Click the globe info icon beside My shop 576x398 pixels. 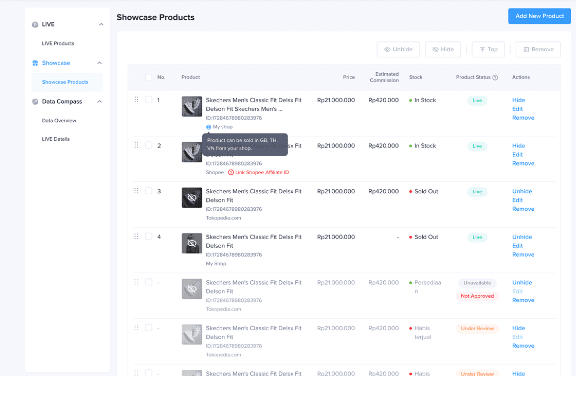[x=208, y=127]
